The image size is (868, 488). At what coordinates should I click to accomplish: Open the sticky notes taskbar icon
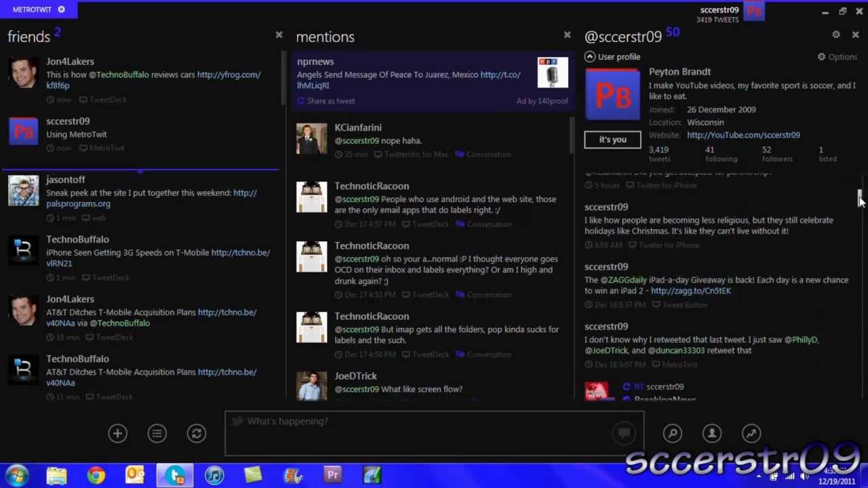254,475
